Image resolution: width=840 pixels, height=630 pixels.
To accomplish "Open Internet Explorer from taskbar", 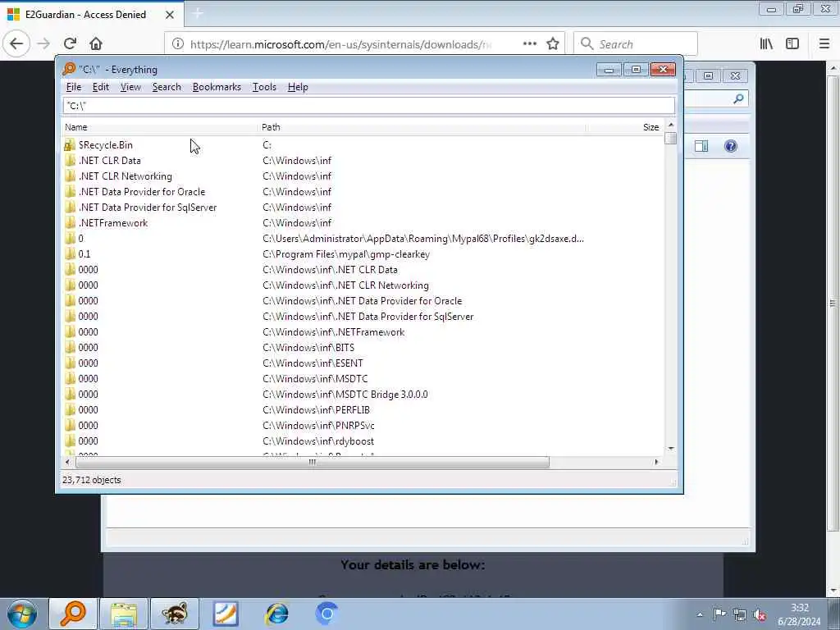I will click(x=277, y=614).
